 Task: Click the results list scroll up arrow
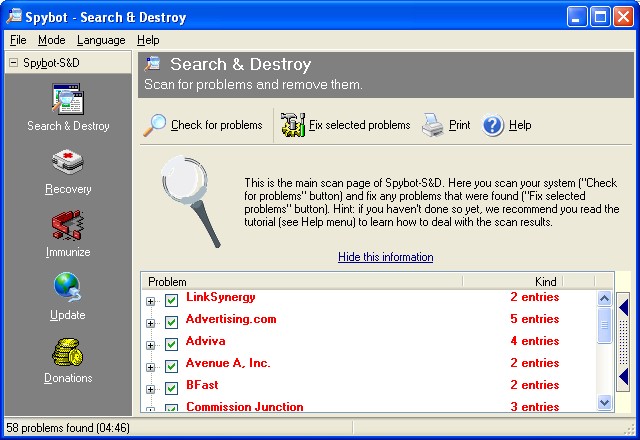click(604, 298)
